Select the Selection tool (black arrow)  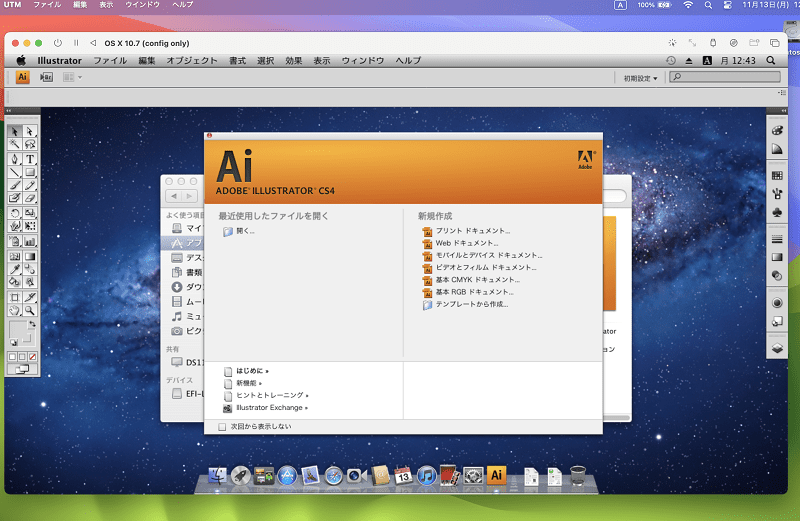tap(15, 131)
